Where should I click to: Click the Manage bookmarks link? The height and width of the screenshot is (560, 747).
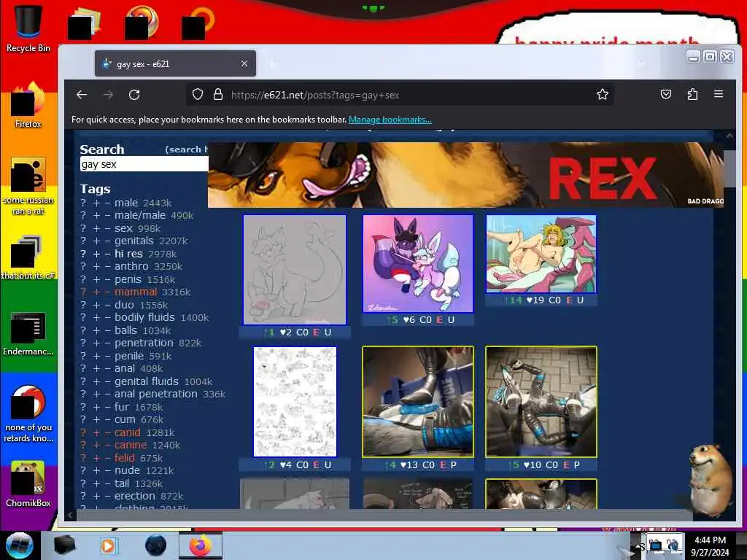coord(390,120)
